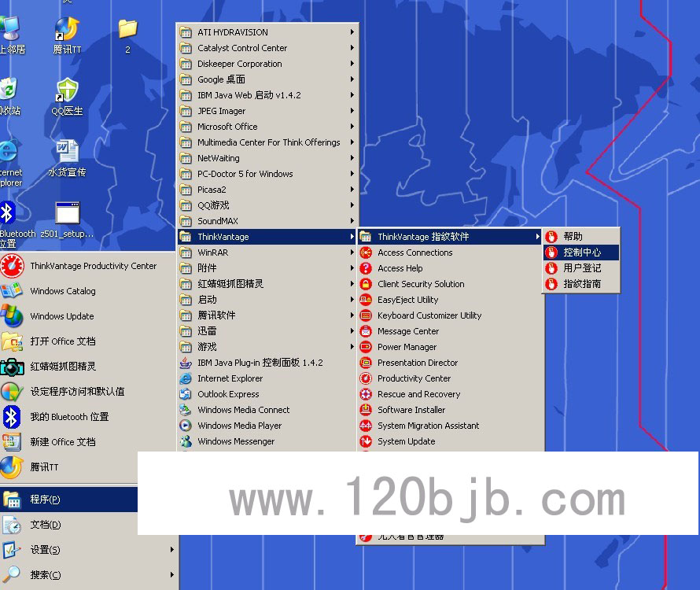Click the Software Installer icon
Image resolution: width=700 pixels, height=590 pixels.
click(366, 410)
